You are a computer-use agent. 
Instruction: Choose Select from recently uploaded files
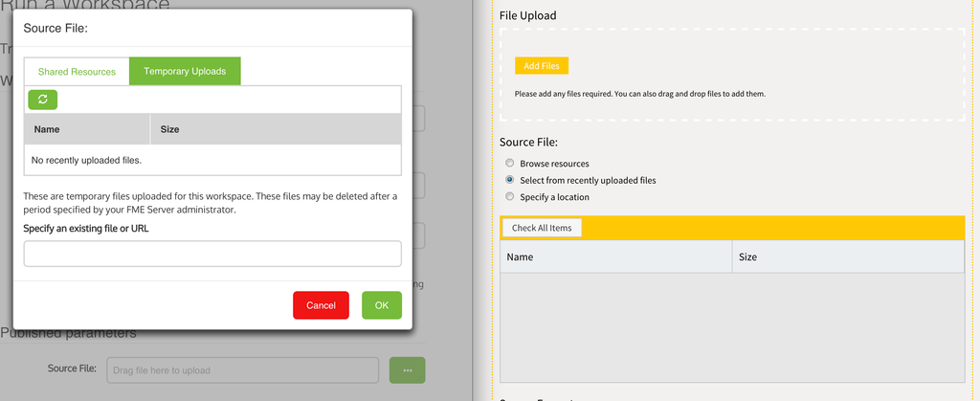click(510, 180)
